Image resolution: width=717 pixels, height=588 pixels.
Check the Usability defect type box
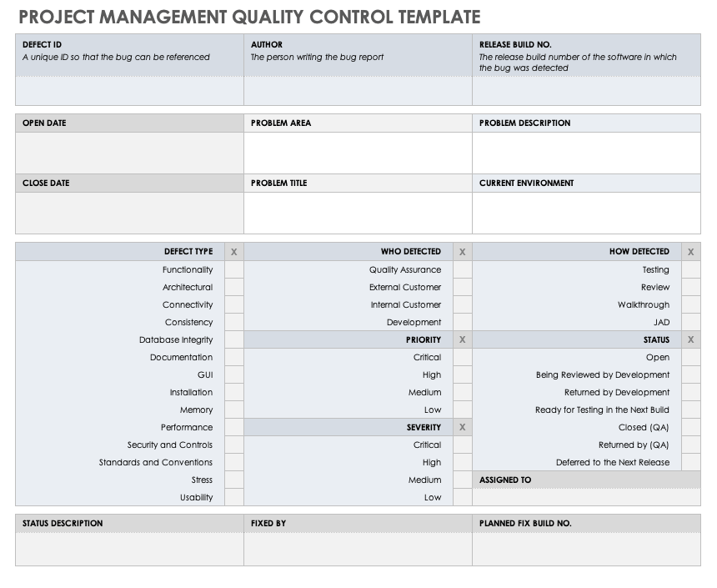click(x=233, y=497)
